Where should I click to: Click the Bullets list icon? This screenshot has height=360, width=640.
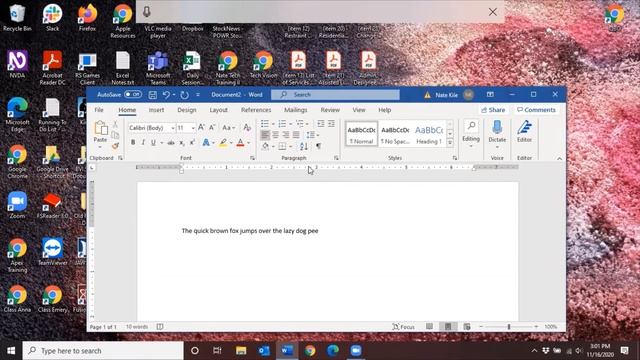coord(265,123)
